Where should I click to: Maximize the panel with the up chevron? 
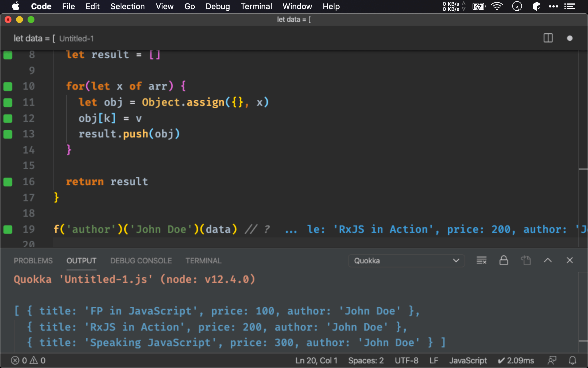click(548, 260)
